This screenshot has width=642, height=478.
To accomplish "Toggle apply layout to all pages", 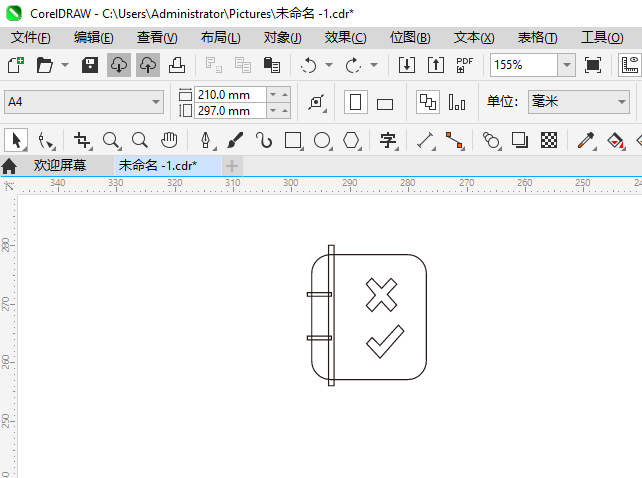I will coord(428,102).
